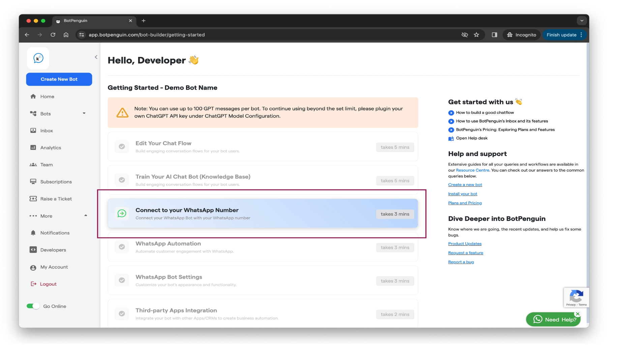Screen dimensions: 629x364
Task: Open Plans and Pricing link
Action: pos(465,203)
